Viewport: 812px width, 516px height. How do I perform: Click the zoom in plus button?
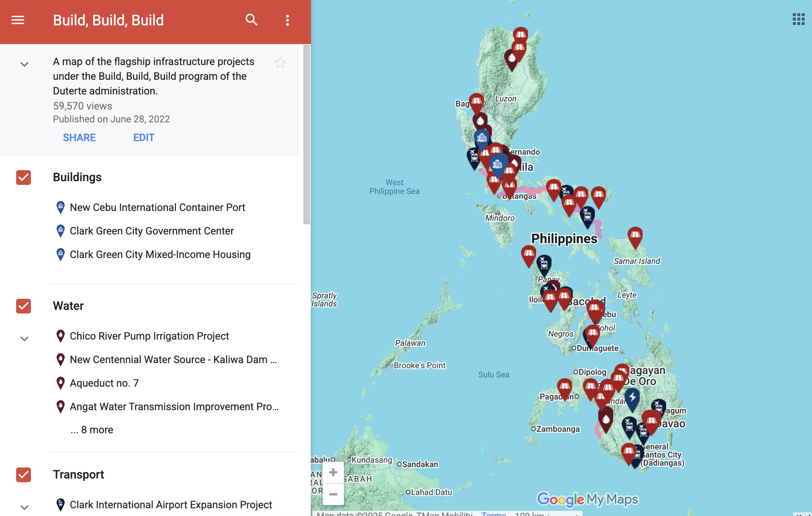(x=333, y=472)
